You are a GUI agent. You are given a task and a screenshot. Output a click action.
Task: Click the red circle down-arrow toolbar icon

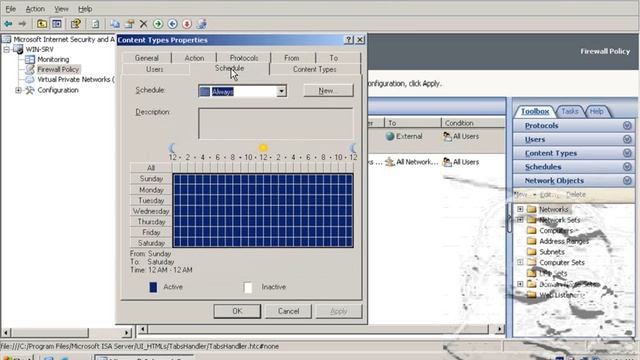pyautogui.click(x=187, y=24)
